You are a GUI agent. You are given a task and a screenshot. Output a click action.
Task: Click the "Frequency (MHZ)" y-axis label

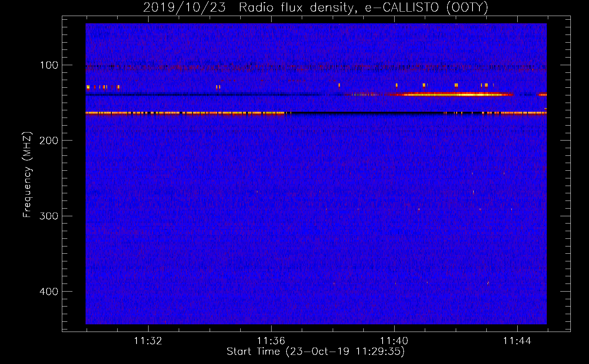pos(27,175)
